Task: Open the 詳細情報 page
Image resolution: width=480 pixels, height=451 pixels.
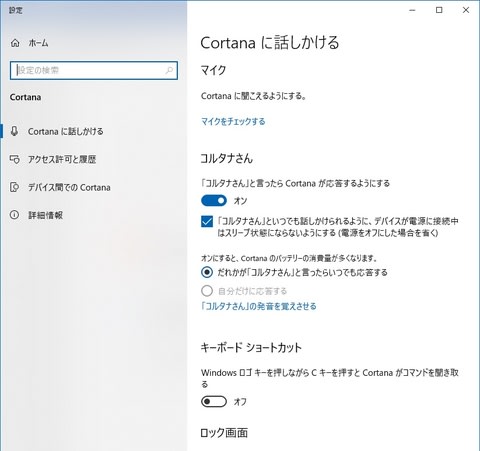Action: click(45, 215)
